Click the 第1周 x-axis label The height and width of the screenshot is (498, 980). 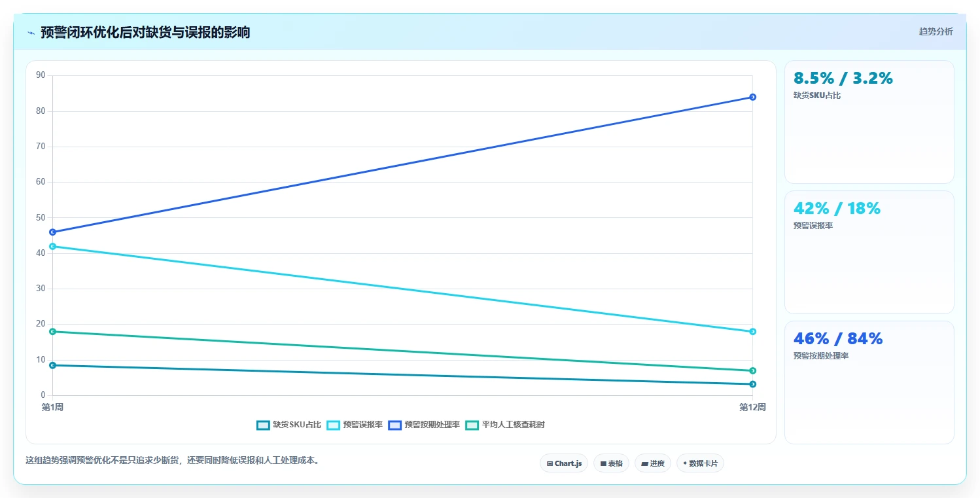[x=52, y=407]
